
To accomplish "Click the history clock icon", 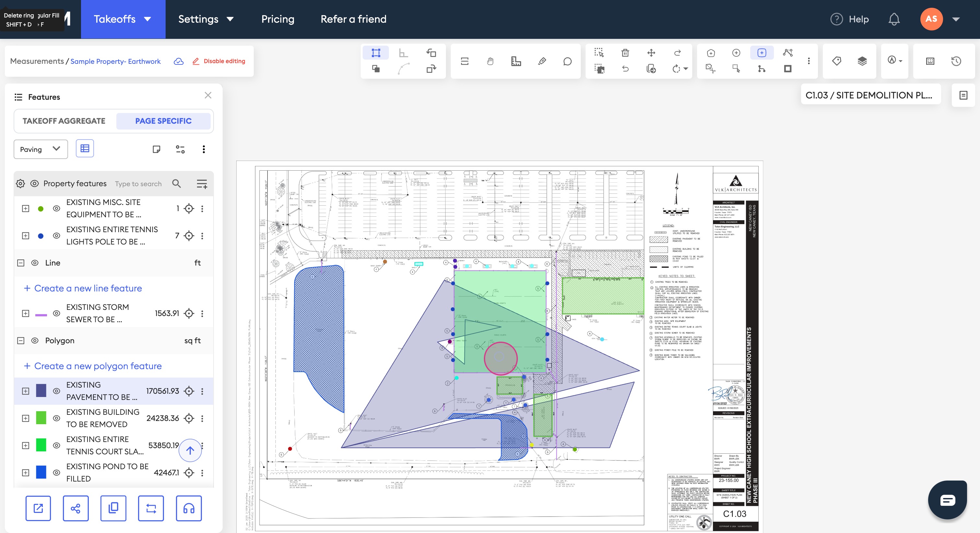I will coord(956,61).
